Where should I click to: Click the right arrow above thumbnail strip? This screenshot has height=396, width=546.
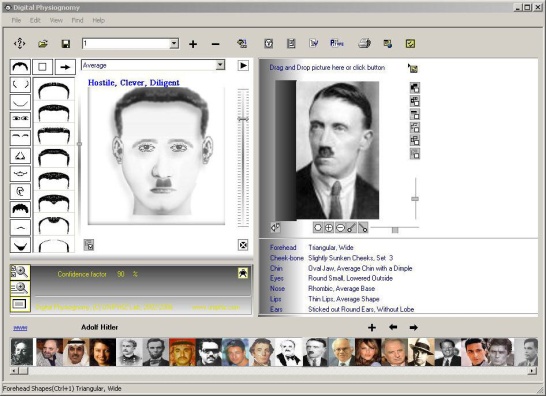point(414,327)
